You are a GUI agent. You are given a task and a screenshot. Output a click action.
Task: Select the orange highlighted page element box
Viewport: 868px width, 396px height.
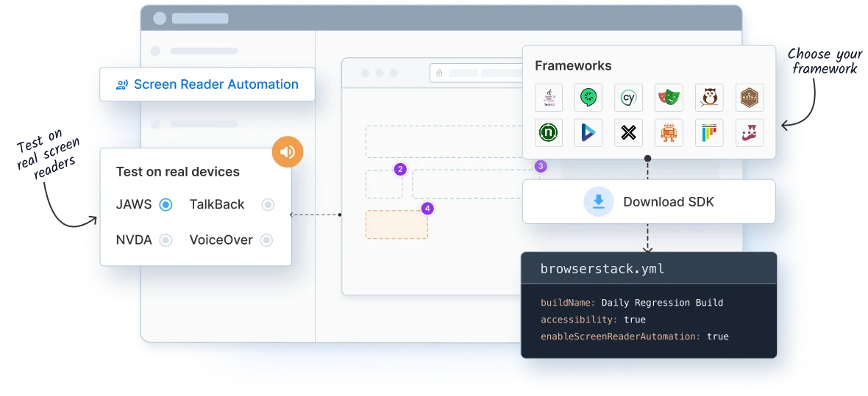396,224
